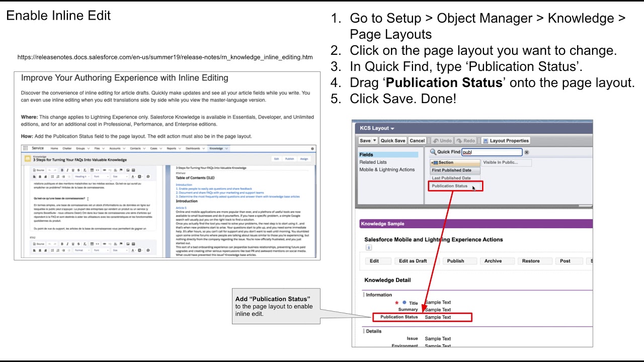This screenshot has width=644, height=362.
Task: Select the Visible In Public field
Action: tap(506, 162)
